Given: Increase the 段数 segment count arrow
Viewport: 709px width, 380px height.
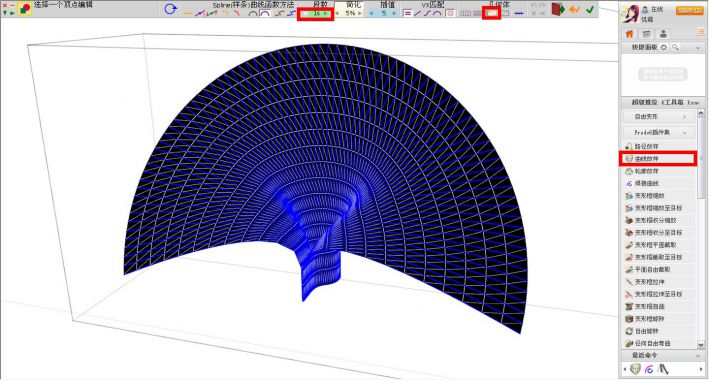Looking at the screenshot, I should 326,14.
